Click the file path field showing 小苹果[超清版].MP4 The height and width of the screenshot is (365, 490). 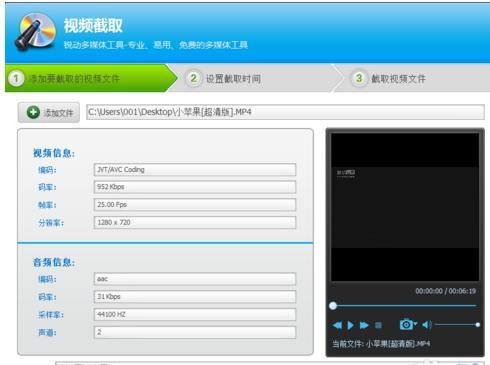[285, 112]
